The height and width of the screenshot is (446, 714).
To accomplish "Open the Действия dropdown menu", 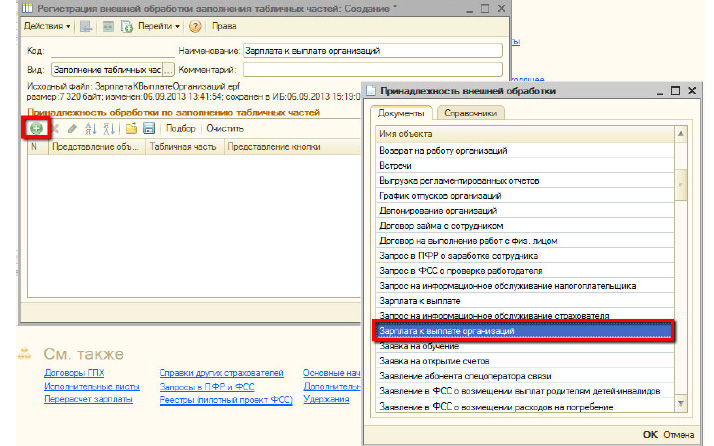I will pos(46,25).
